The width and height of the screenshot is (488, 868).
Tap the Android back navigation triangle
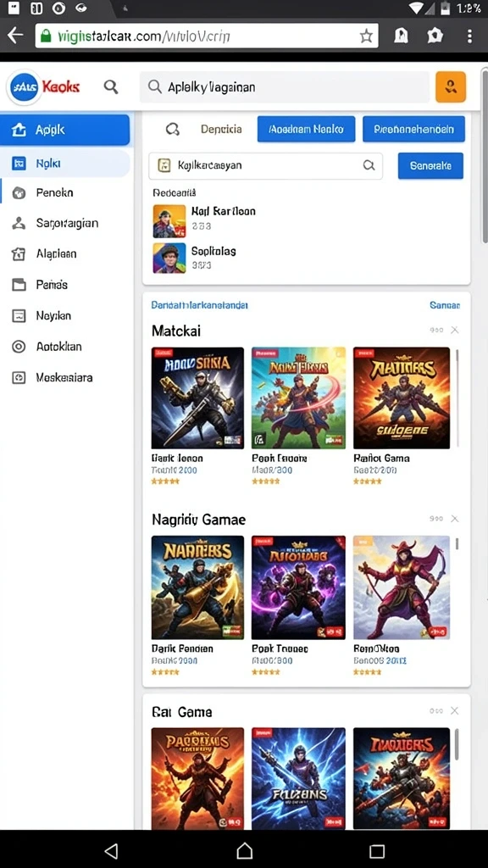[111, 851]
